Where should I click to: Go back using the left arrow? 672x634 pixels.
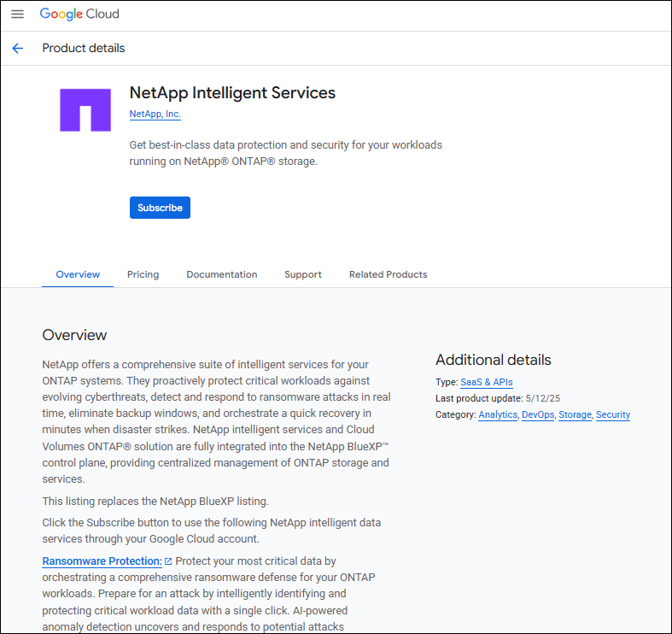tap(18, 48)
